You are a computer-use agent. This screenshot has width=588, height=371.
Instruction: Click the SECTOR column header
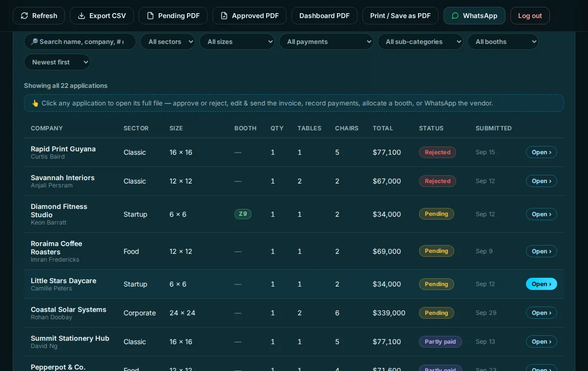click(136, 128)
